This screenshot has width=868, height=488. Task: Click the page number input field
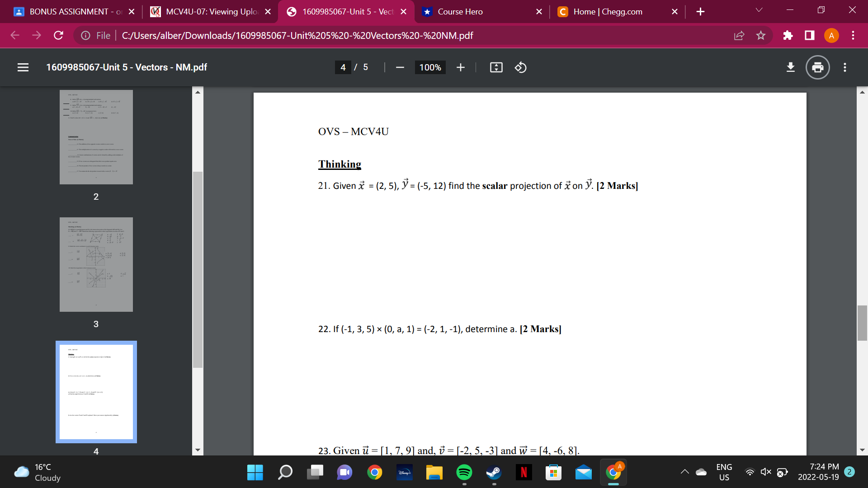343,67
